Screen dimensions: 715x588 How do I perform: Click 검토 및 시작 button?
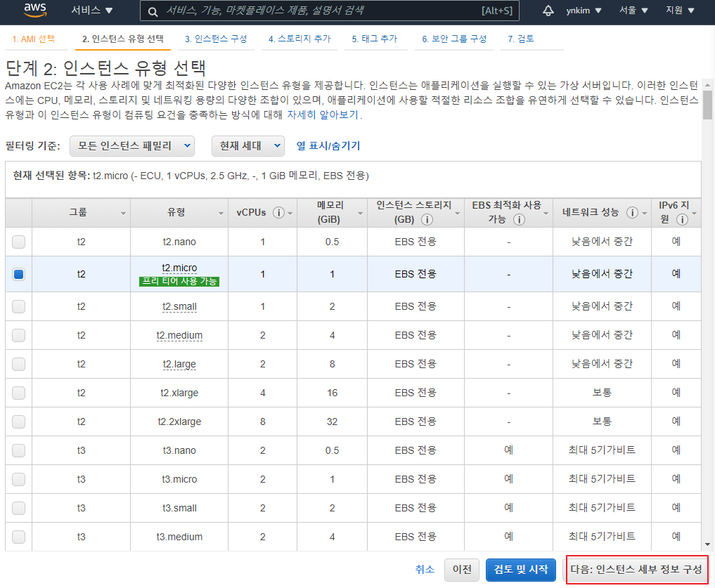click(521, 570)
